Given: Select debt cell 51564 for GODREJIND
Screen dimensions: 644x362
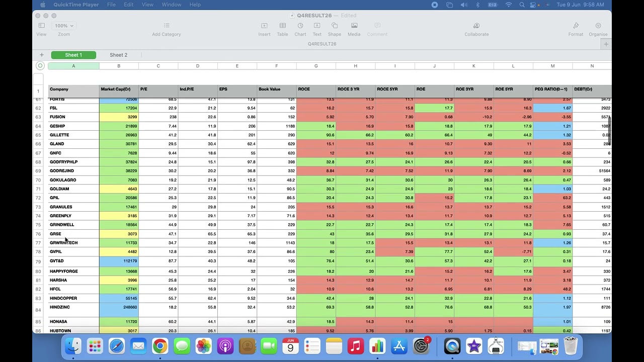Looking at the screenshot, I should pos(592,171).
